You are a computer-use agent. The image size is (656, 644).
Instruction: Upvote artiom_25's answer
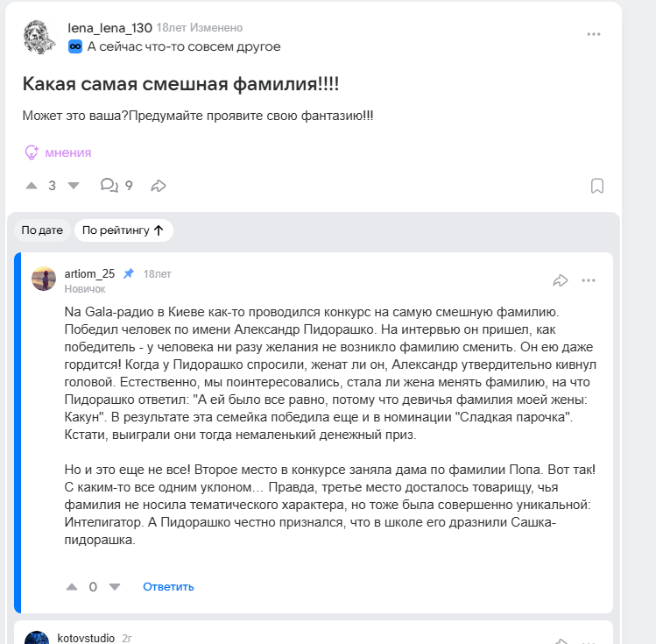click(x=72, y=587)
